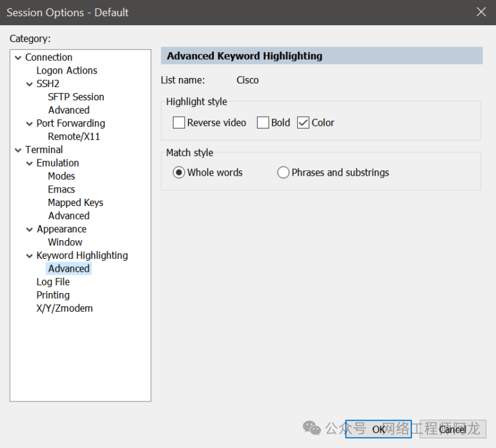Open the Logon Actions category
496x448 pixels.
pyautogui.click(x=67, y=70)
